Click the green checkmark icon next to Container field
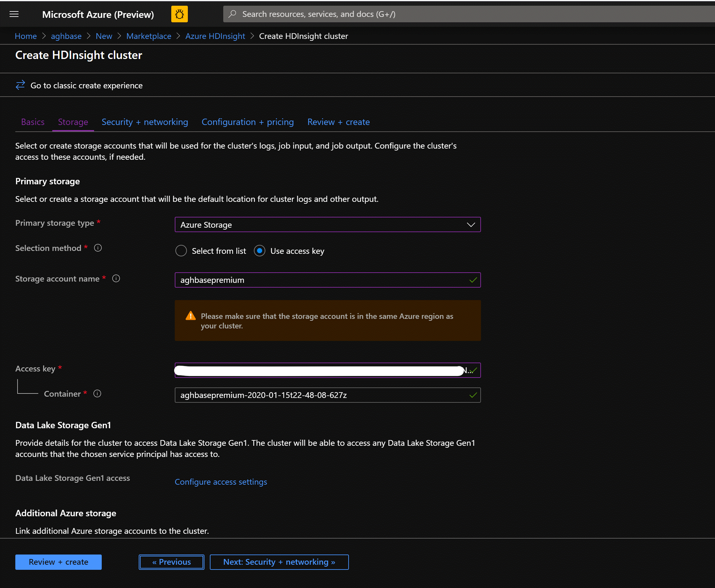This screenshot has height=588, width=715. tap(473, 395)
